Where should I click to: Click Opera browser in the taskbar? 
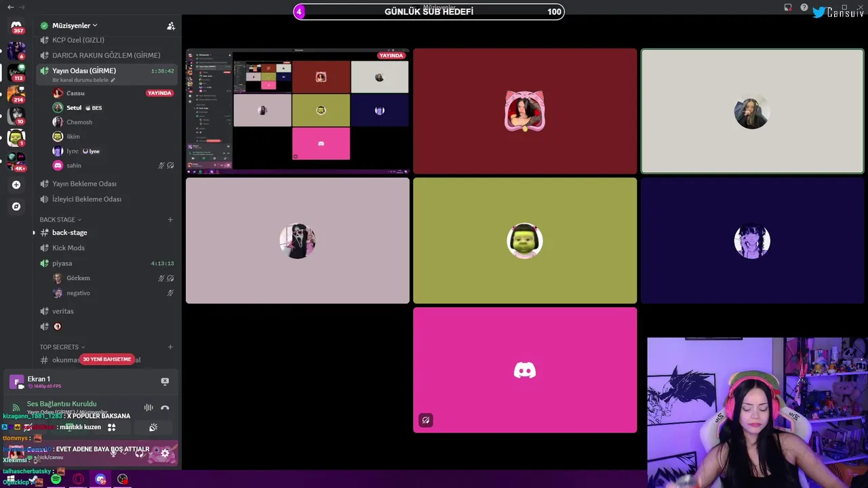point(79,479)
